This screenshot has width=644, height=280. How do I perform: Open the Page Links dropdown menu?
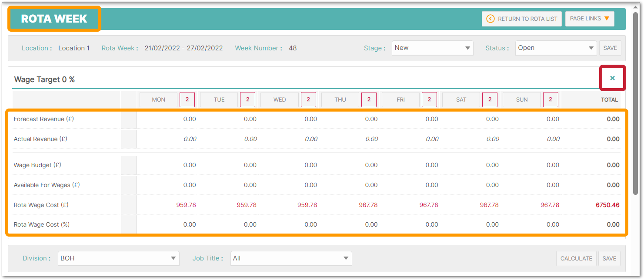click(590, 19)
